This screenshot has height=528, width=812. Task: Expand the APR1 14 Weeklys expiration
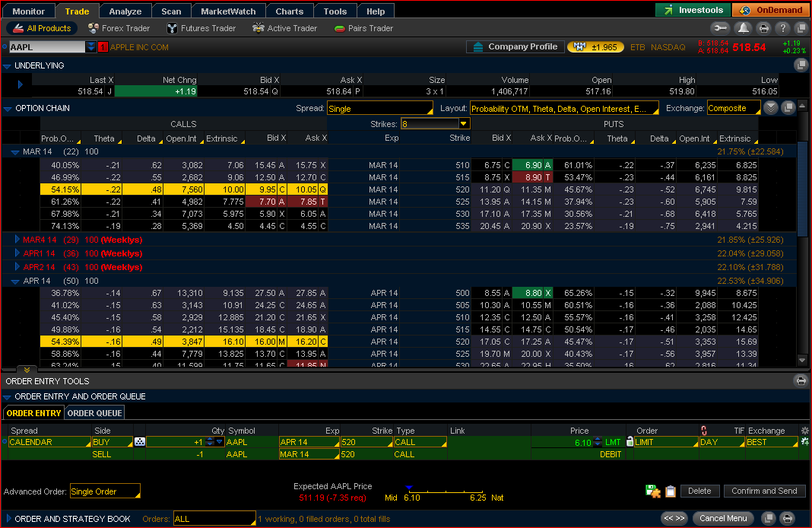[17, 253]
